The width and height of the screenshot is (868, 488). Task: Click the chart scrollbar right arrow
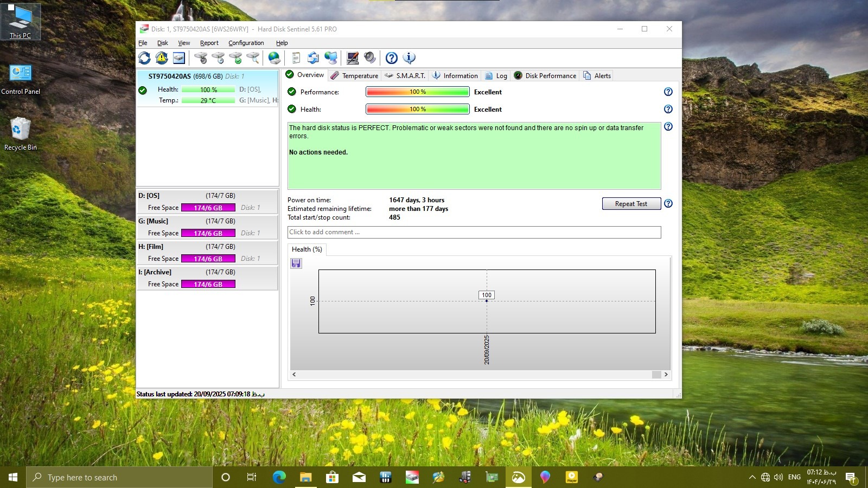pyautogui.click(x=666, y=375)
